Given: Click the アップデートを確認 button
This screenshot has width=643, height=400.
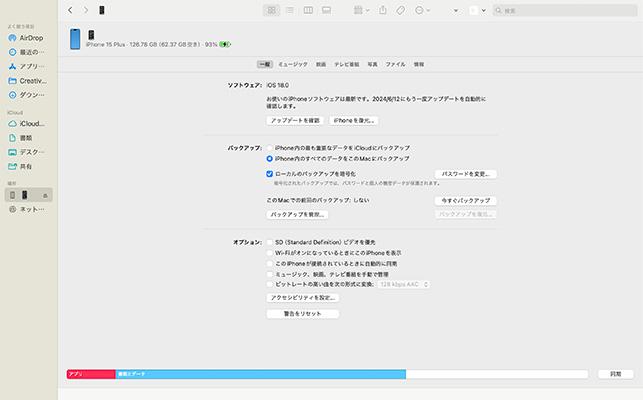Looking at the screenshot, I should (295, 121).
